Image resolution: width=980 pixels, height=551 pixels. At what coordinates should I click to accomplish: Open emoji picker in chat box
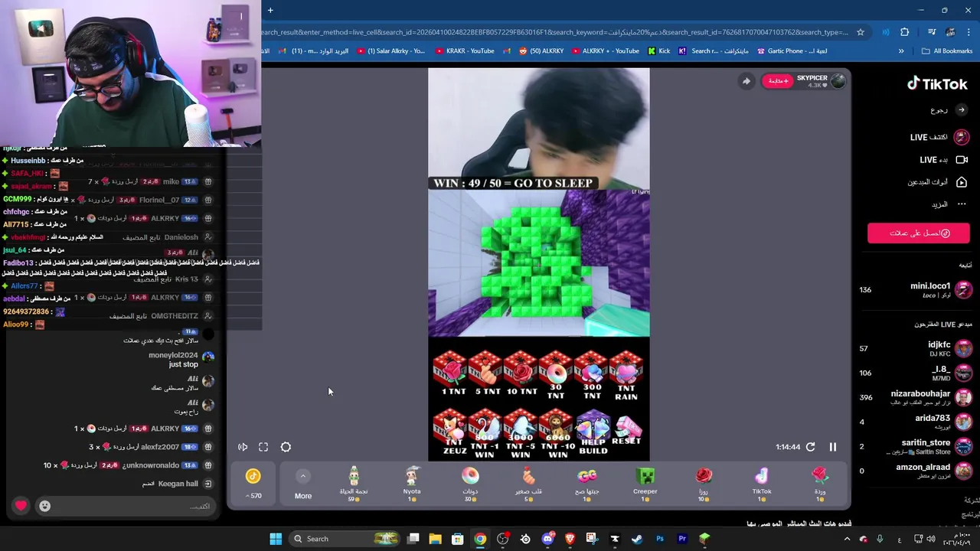click(x=44, y=506)
